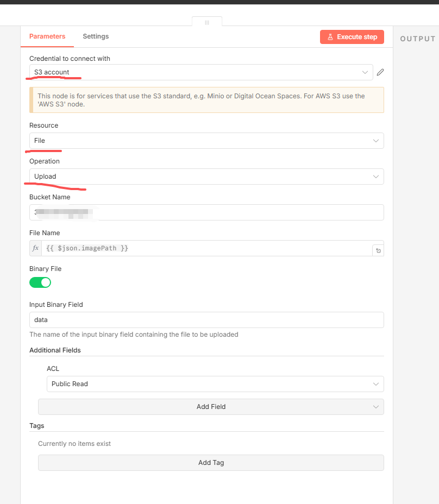The image size is (439, 504).
Task: Open the Add Field dropdown
Action: pos(211,407)
